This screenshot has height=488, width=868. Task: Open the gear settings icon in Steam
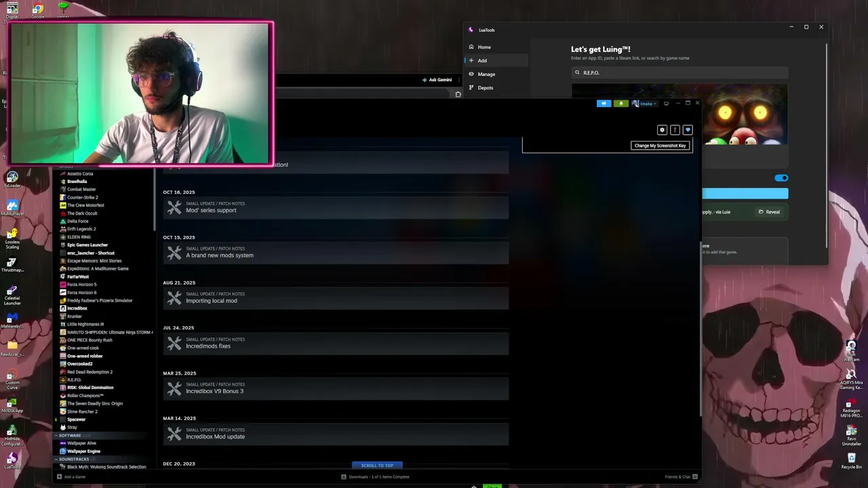click(663, 129)
